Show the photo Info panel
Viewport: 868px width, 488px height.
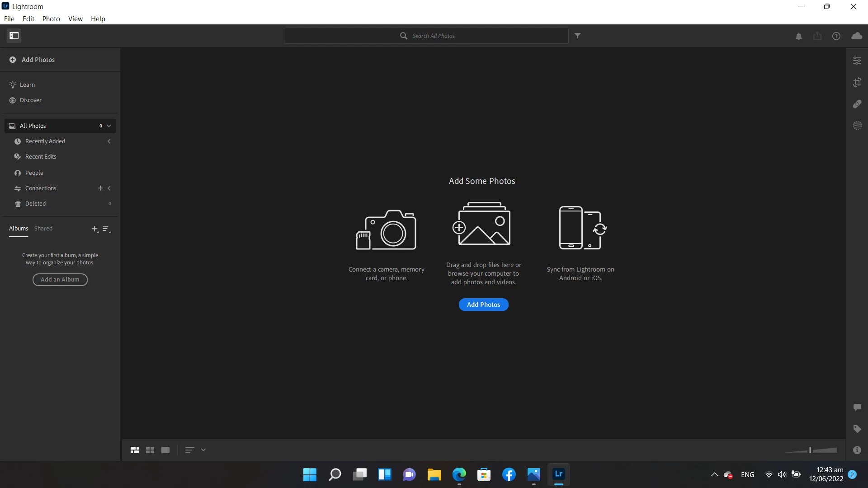click(x=857, y=450)
